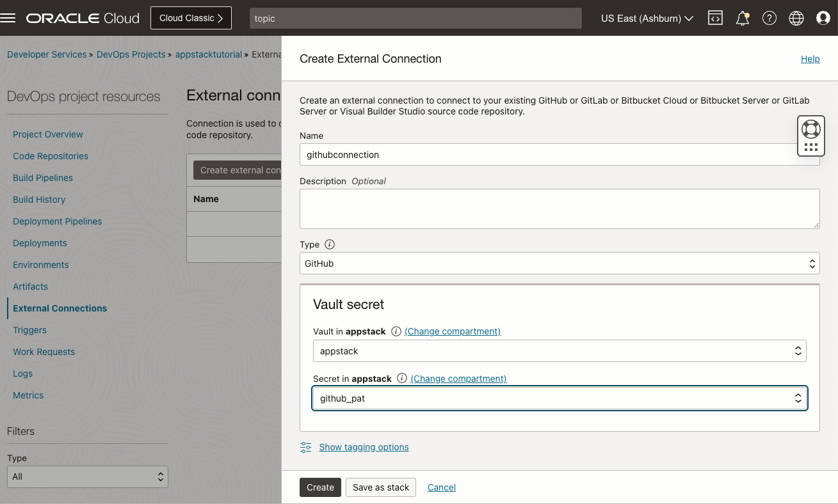Click the tagging options sliders icon
Screen dimensions: 838x504
point(306,447)
